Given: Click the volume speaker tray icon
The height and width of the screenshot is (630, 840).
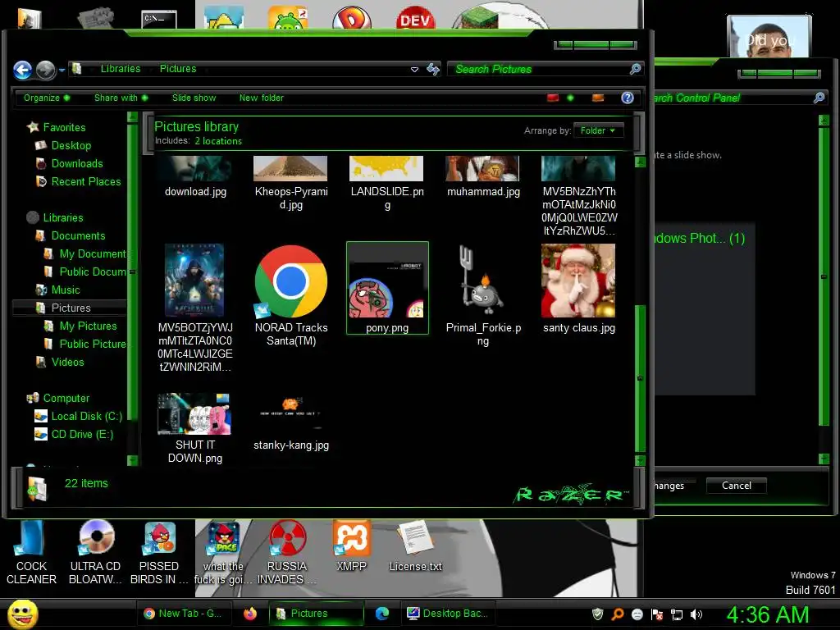Looking at the screenshot, I should click(x=696, y=614).
